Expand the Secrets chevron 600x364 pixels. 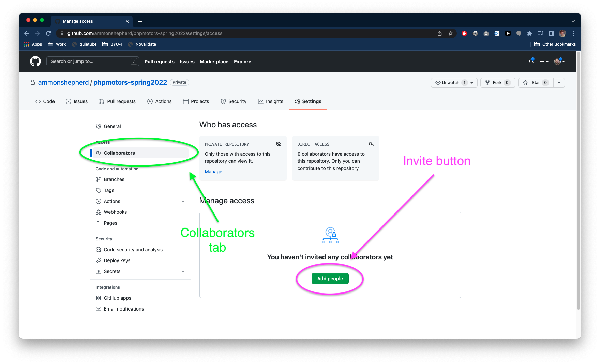pos(183,271)
